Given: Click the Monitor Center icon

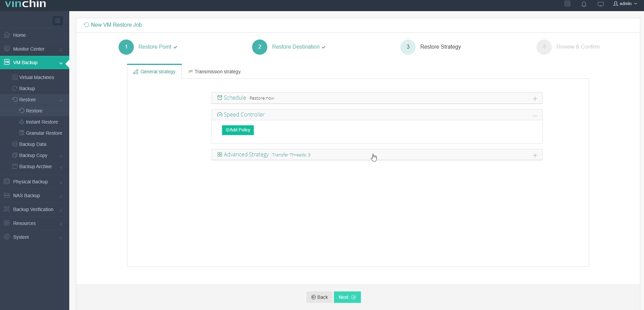Looking at the screenshot, I should tap(7, 49).
